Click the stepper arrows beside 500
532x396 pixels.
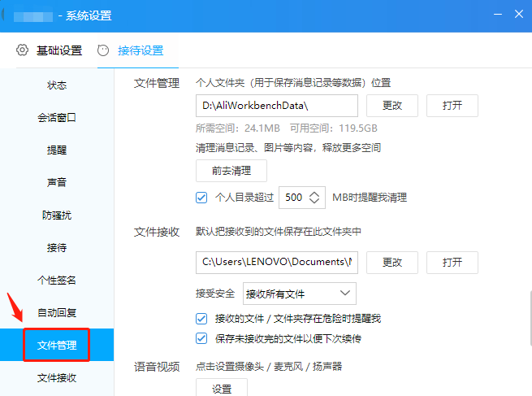click(314, 198)
